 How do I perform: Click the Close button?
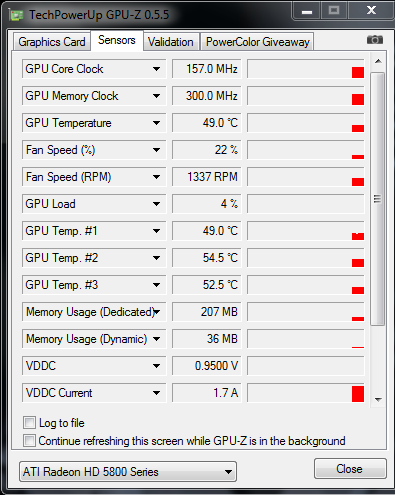coord(350,469)
